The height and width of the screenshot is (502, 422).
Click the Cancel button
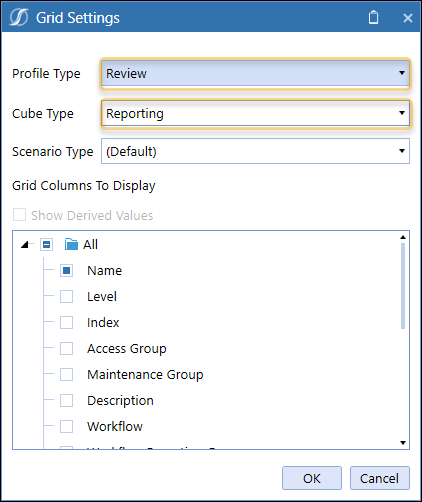pyautogui.click(x=379, y=478)
